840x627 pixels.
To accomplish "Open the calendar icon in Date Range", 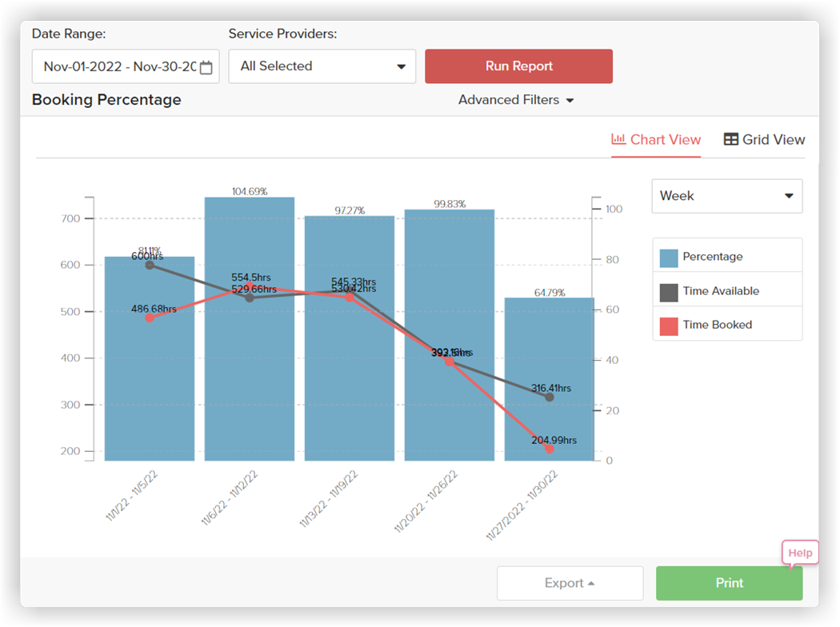I will point(206,67).
